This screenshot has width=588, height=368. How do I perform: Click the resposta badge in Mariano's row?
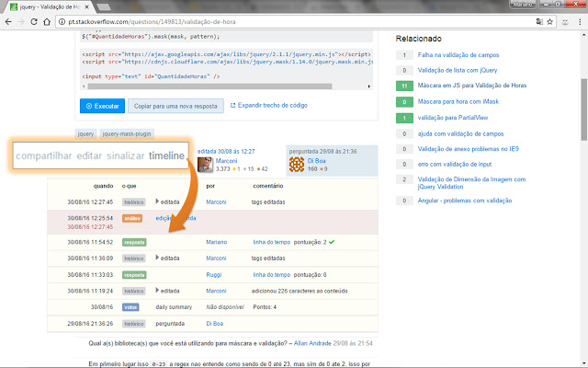point(134,242)
